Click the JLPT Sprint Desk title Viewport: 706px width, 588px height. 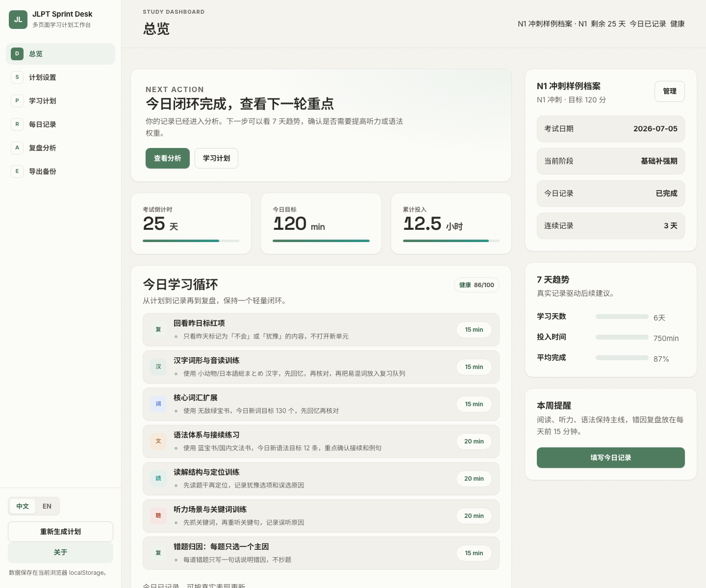click(x=62, y=14)
